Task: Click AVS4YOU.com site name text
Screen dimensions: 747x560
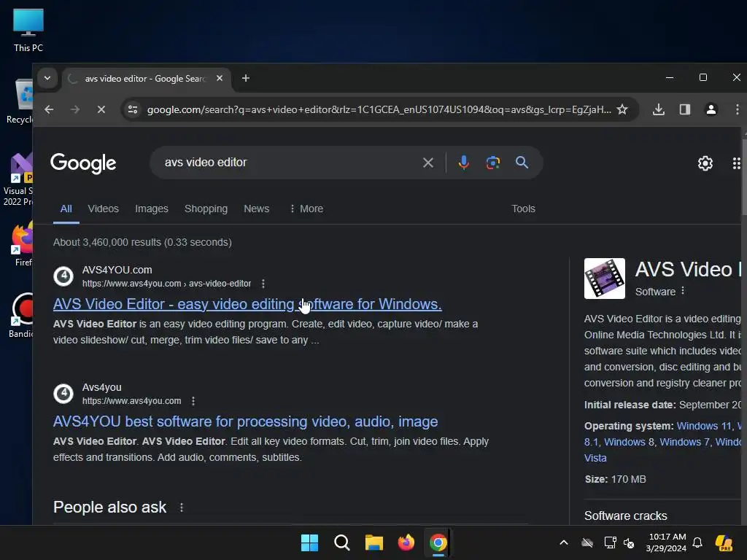Action: (x=117, y=270)
